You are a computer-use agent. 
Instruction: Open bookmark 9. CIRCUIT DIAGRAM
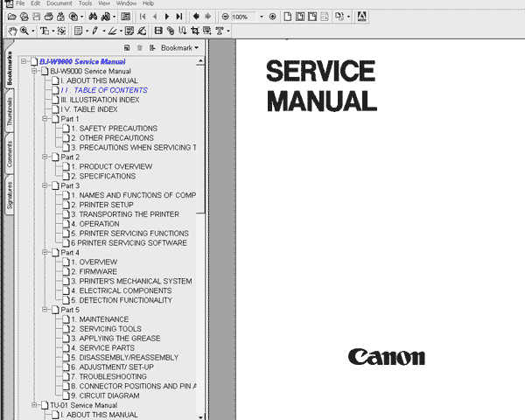click(x=105, y=395)
